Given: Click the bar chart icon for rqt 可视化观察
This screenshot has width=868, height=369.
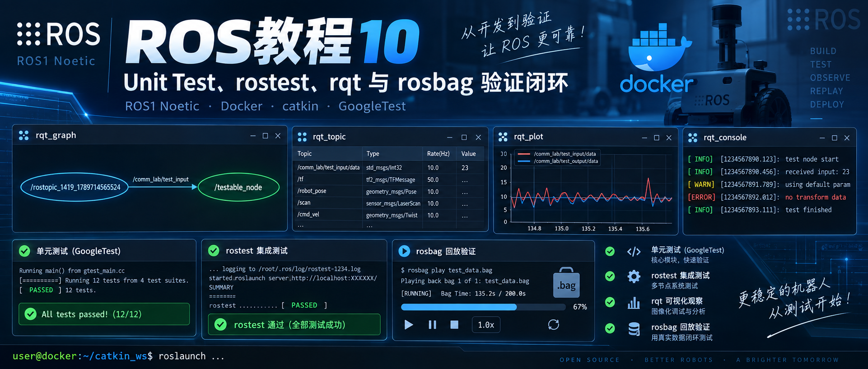Looking at the screenshot, I should click(634, 302).
